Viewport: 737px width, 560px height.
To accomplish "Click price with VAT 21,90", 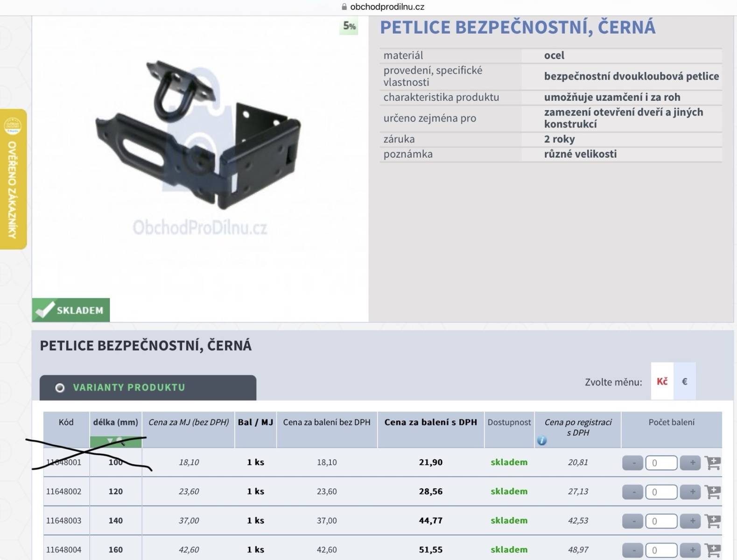I will (431, 462).
